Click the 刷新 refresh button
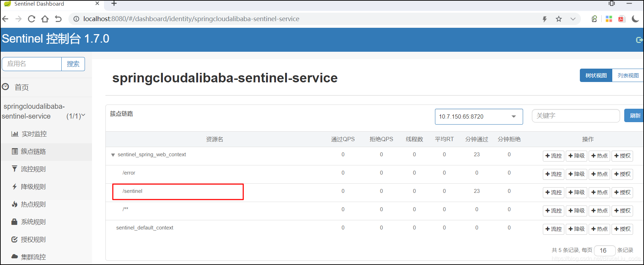 (634, 115)
